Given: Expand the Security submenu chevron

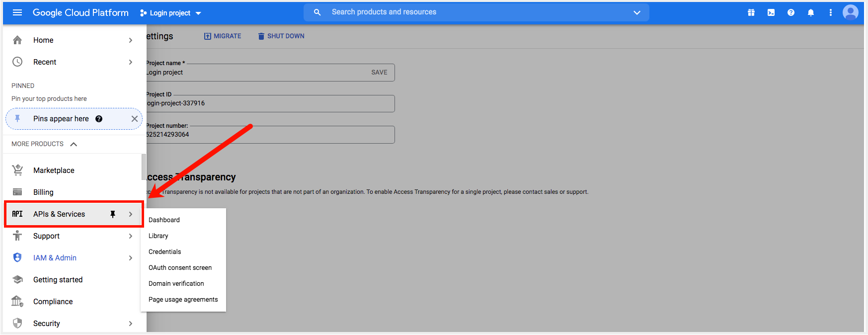Looking at the screenshot, I should pos(131,324).
